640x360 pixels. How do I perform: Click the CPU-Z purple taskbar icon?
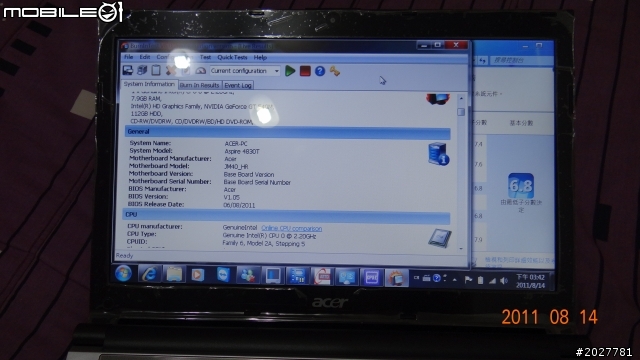coord(371,278)
